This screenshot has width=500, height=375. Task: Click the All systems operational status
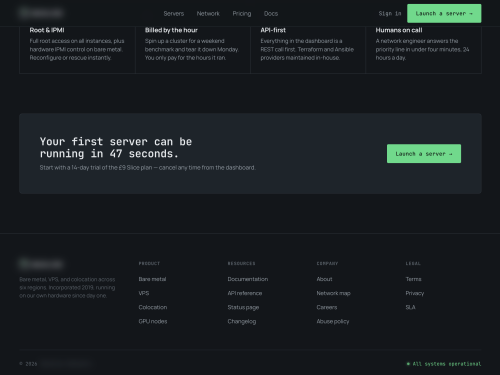444,364
